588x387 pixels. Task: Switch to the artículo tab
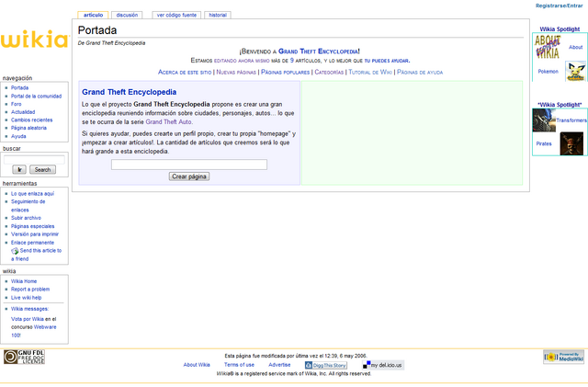[93, 15]
